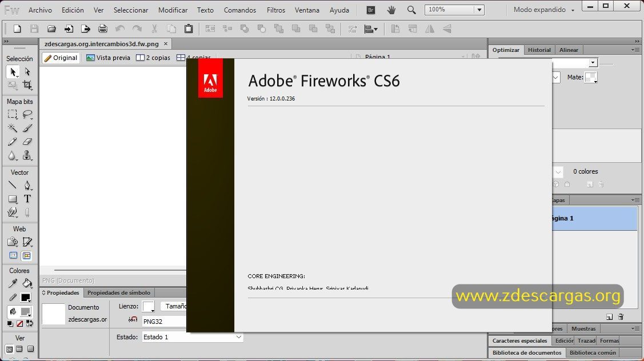Open Adobe Bridge with Br icon
Screen dimensions: 644x361
click(370, 10)
